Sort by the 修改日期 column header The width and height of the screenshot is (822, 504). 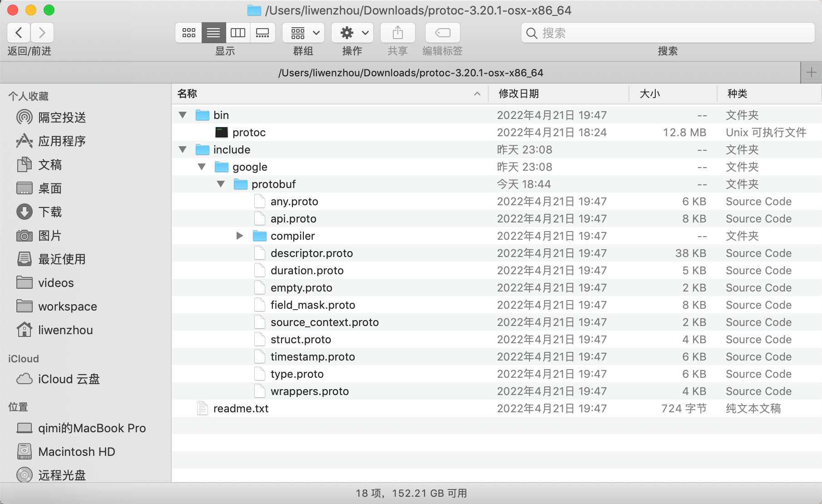(559, 94)
